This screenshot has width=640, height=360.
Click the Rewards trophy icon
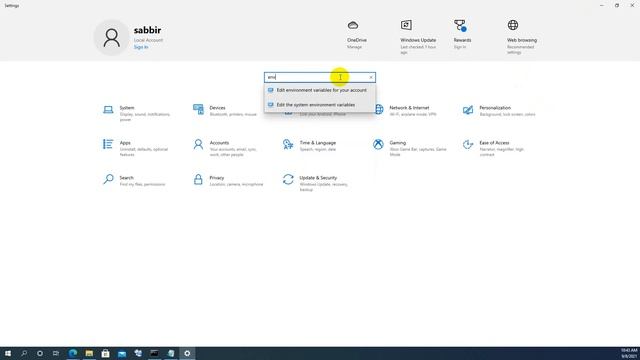pyautogui.click(x=460, y=25)
